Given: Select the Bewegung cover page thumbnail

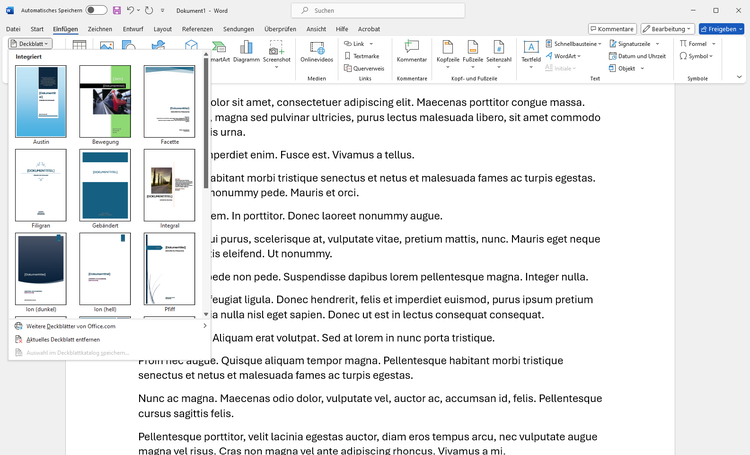Looking at the screenshot, I should tap(105, 101).
